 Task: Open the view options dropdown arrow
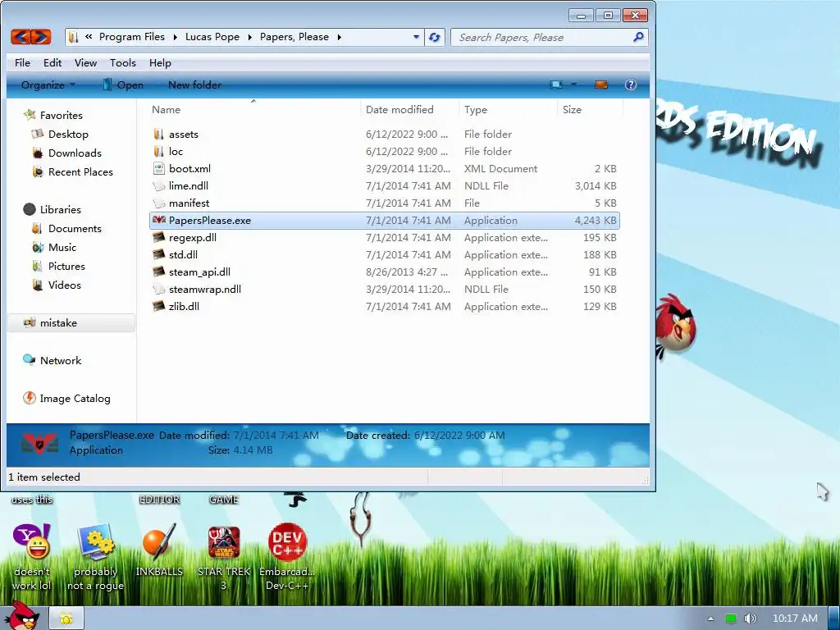[x=573, y=84]
